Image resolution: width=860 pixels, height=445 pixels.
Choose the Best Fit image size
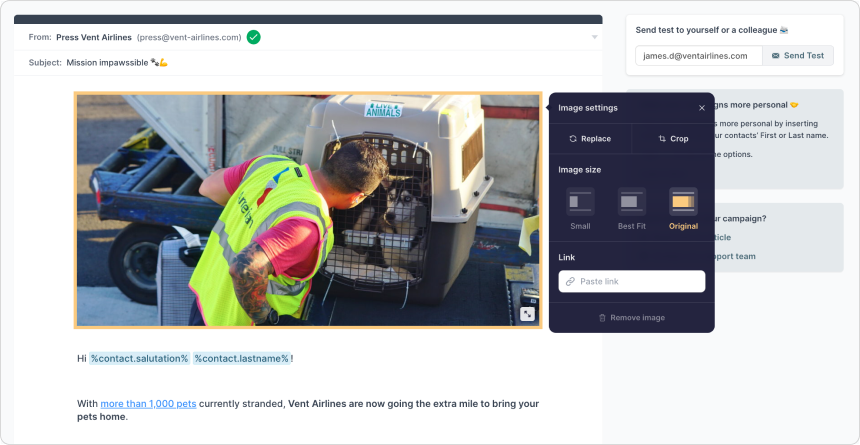632,209
